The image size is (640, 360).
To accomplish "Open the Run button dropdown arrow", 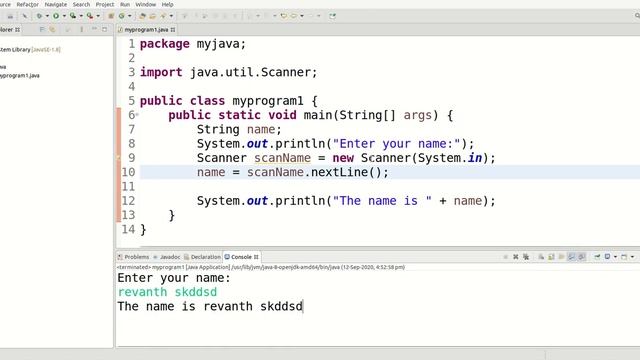I will point(64,16).
